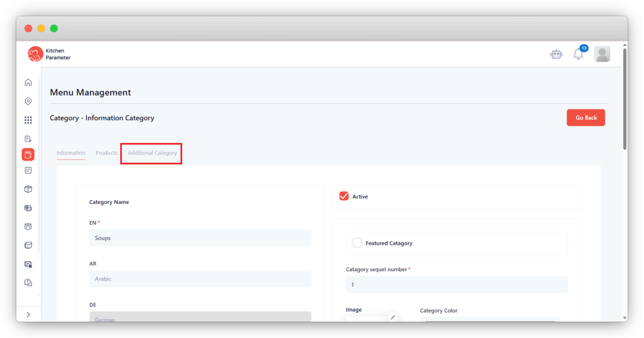This screenshot has width=644, height=338.
Task: Uncheck the Active checkbox
Action: 344,196
